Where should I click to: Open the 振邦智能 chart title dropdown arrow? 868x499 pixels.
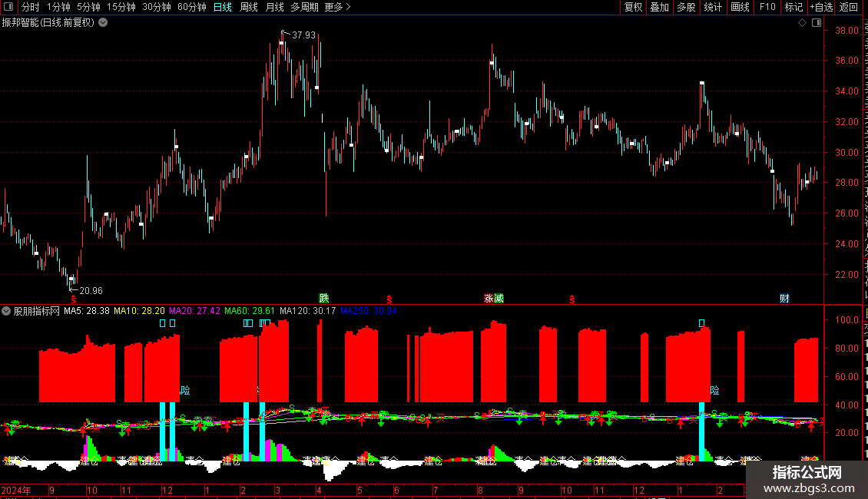(103, 23)
